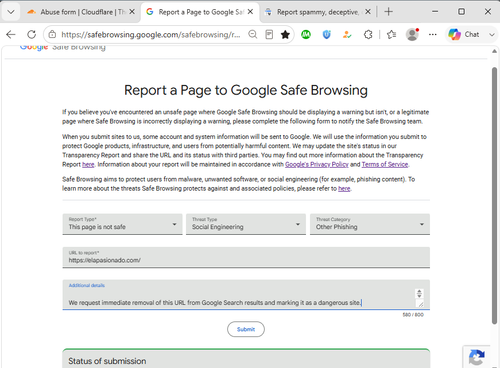Open the Threat Category dropdown
Screen dimensions: 500x368
pos(370,224)
